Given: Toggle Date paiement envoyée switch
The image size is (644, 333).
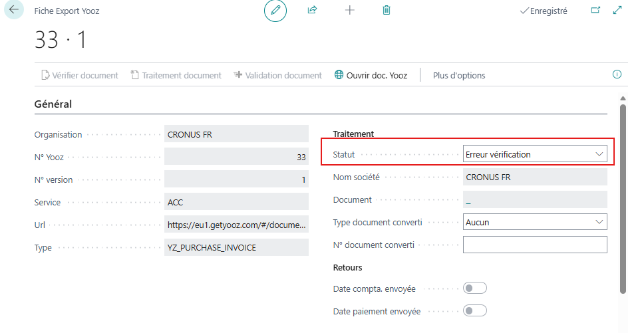Looking at the screenshot, I should (475, 310).
